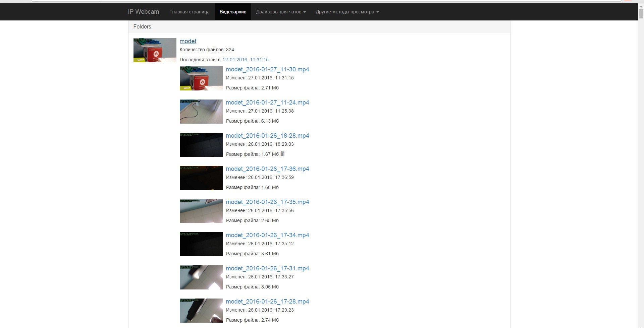Open video modet_2016-01-27_11-30.mp4
This screenshot has width=644, height=328.
pyautogui.click(x=267, y=69)
